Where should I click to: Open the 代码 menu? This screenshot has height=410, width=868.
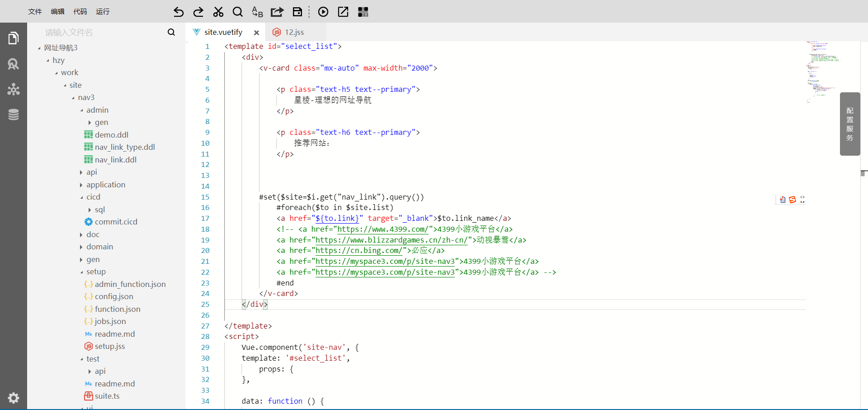[x=80, y=11]
